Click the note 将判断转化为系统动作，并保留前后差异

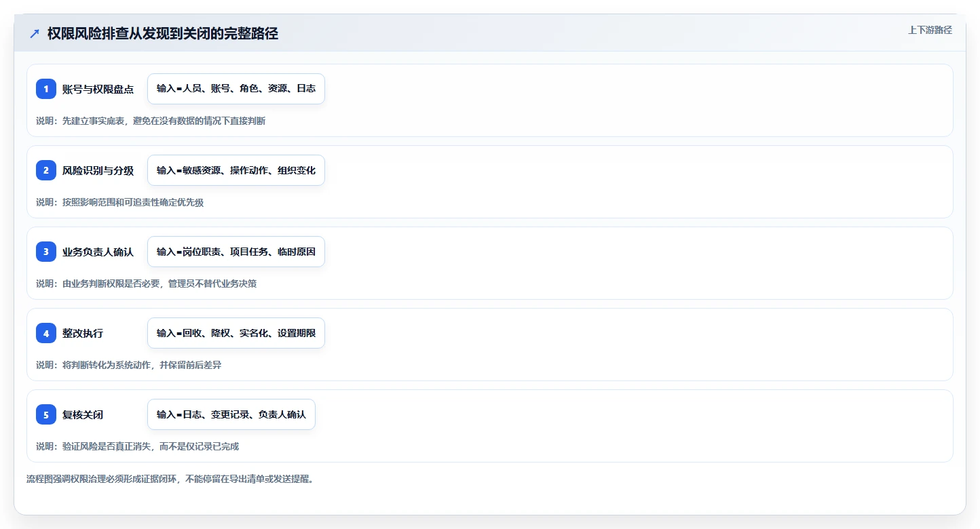coord(142,365)
